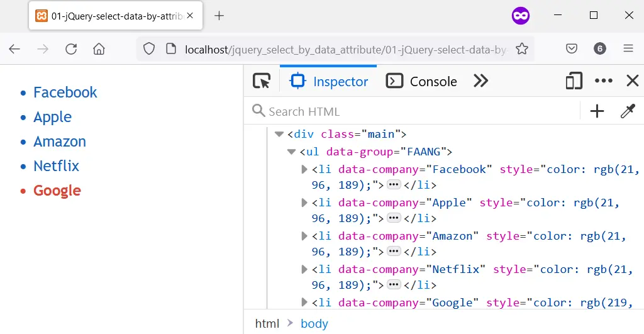644x334 pixels.
Task: Collapse the ul data-group FAANG node
Action: pyautogui.click(x=292, y=152)
